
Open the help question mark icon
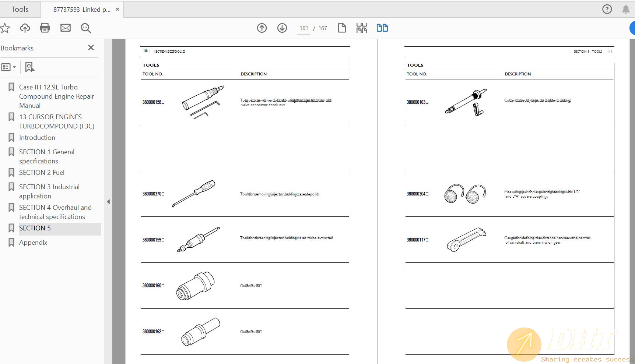[607, 9]
